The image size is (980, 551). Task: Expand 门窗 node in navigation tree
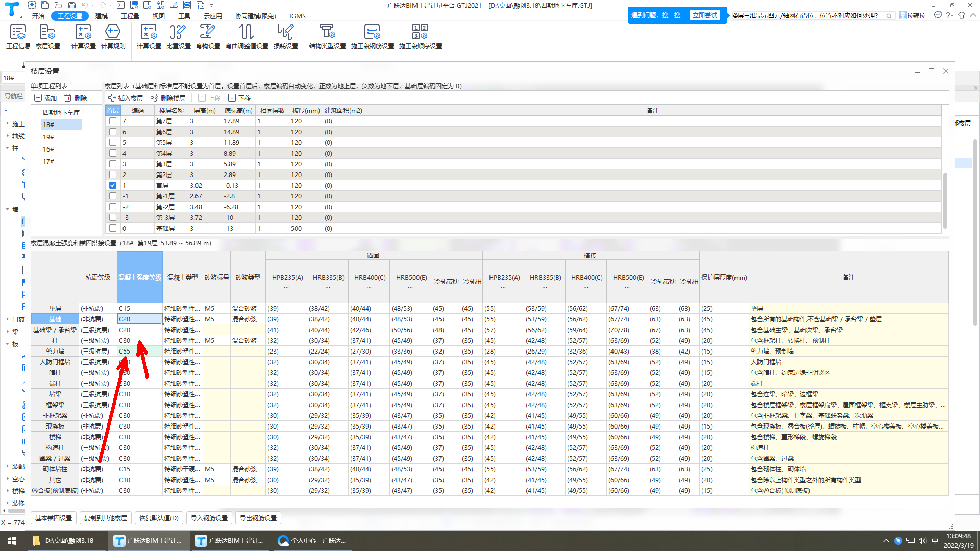click(x=7, y=319)
